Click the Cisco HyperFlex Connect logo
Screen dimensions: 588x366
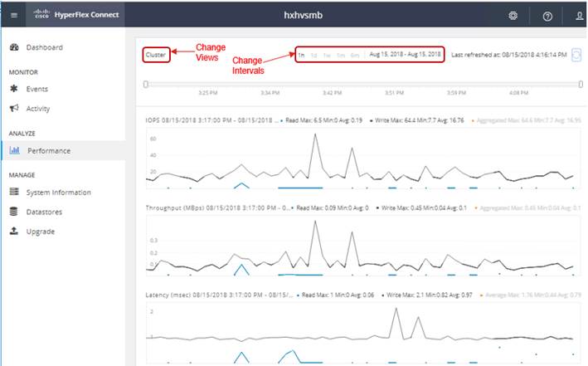(75, 15)
